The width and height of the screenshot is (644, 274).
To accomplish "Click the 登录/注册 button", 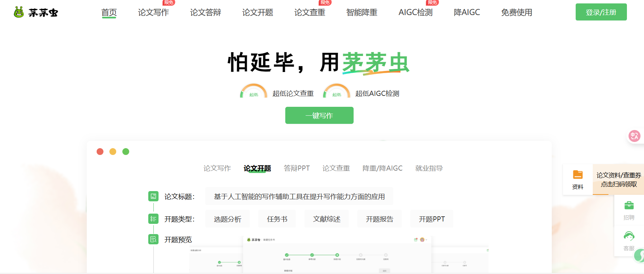I will (601, 12).
